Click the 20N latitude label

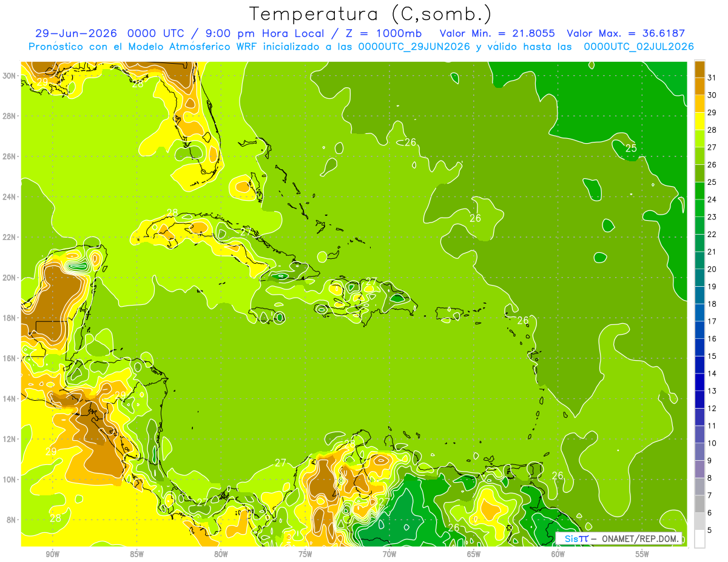10,278
